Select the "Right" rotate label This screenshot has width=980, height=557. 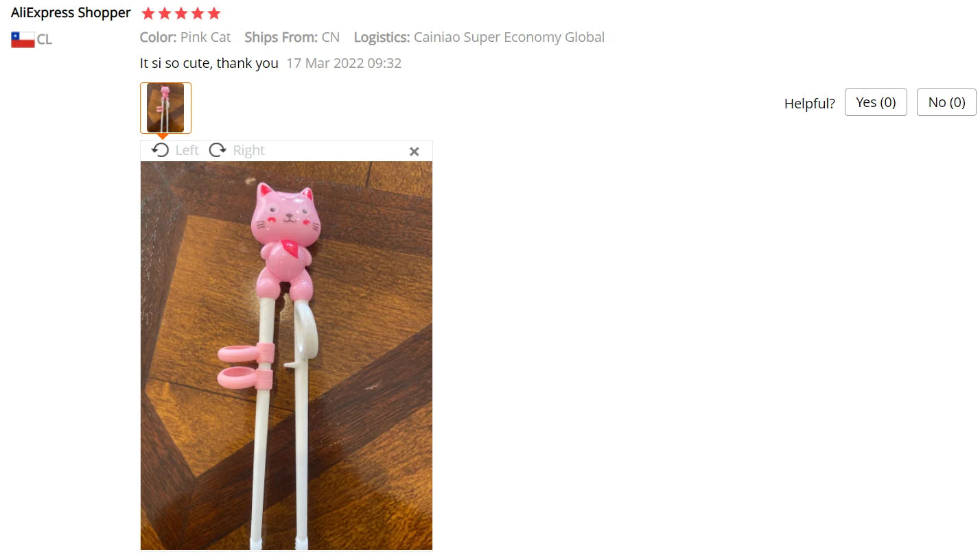248,150
